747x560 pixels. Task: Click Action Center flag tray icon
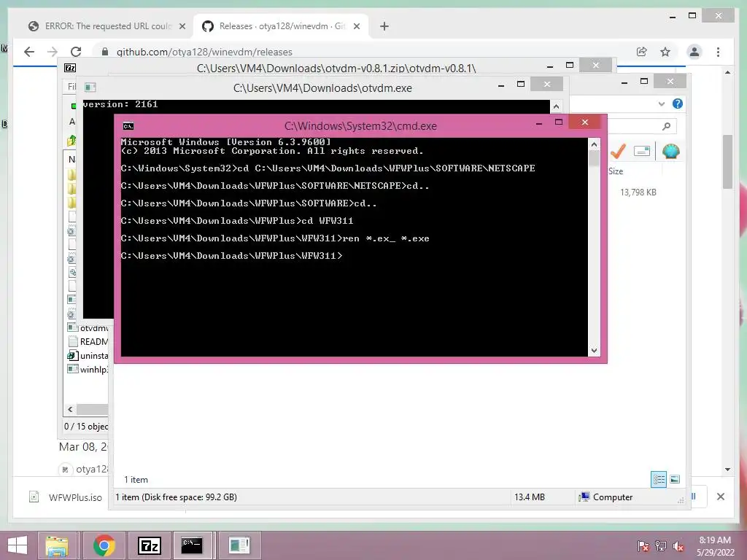643,546
